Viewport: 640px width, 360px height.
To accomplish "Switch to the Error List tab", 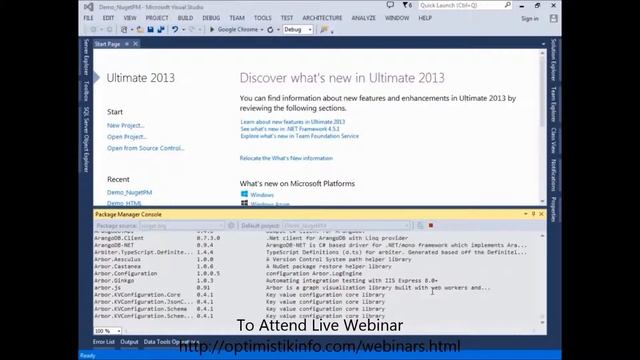I will point(104,342).
